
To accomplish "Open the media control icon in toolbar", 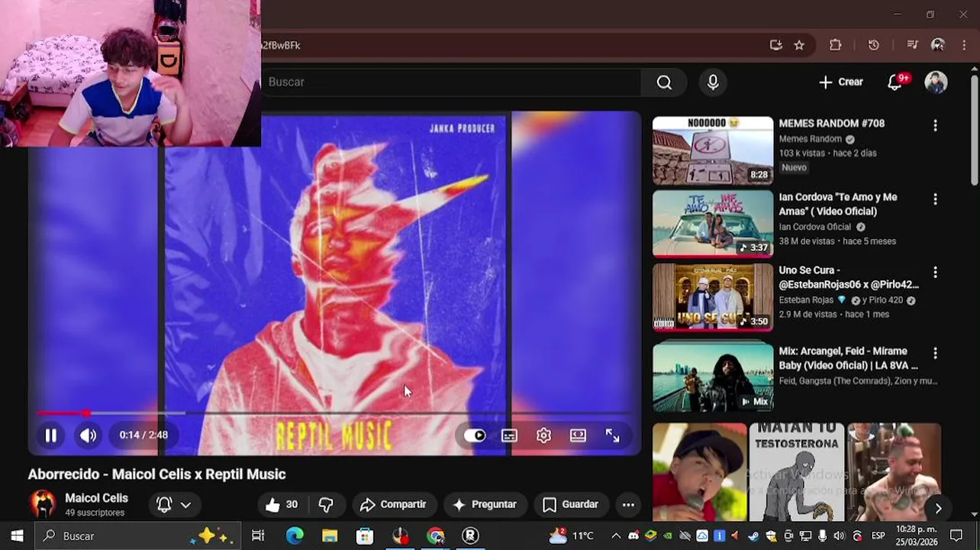I will click(x=912, y=45).
